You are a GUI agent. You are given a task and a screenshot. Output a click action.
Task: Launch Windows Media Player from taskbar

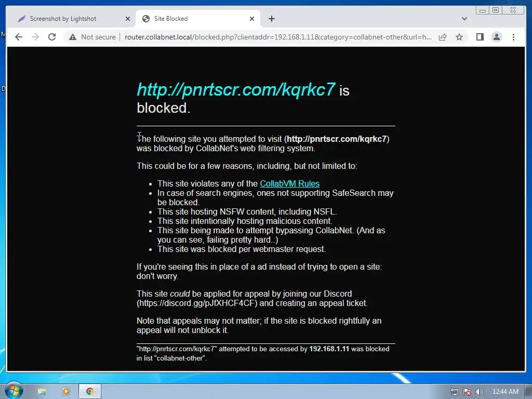pos(65,392)
